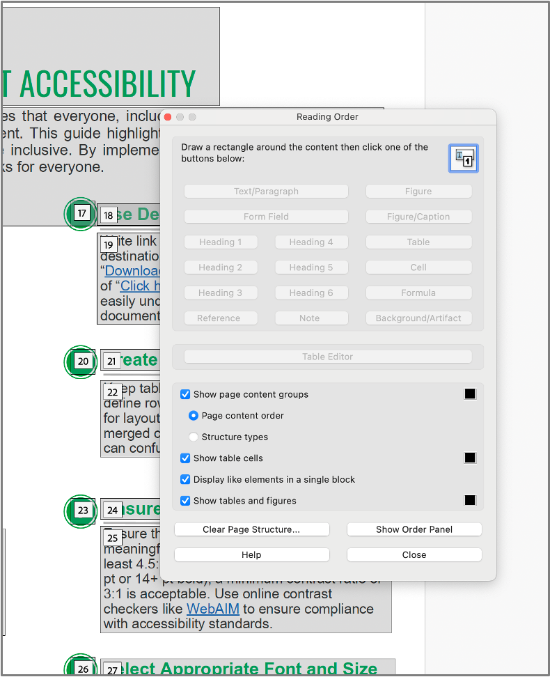Open color swatch for page content groups
Screen dimensions: 550x677
pos(470,394)
